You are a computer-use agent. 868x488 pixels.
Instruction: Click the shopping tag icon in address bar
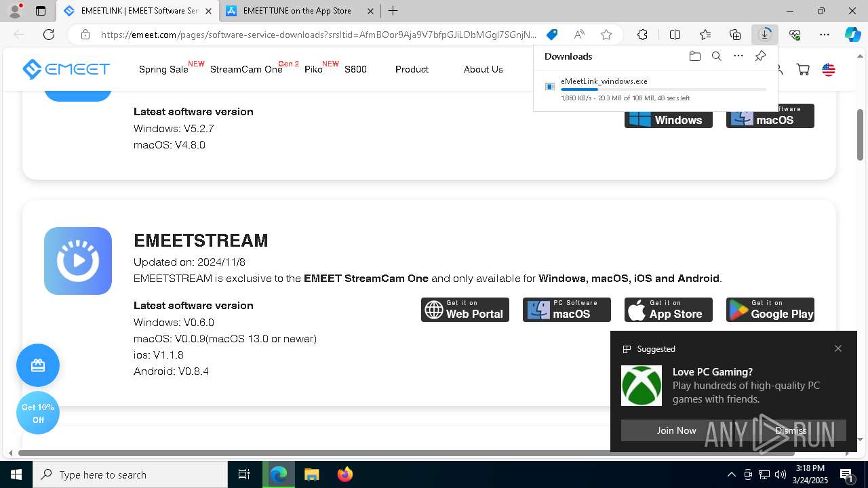point(552,35)
